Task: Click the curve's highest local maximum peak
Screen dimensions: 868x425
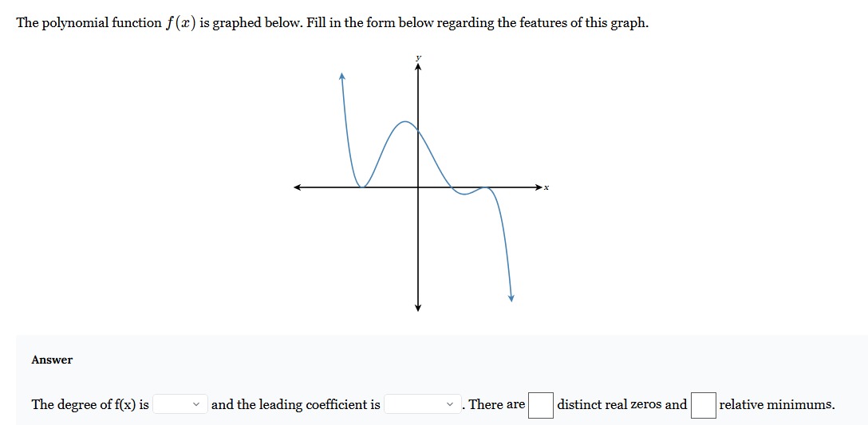Action: click(405, 121)
